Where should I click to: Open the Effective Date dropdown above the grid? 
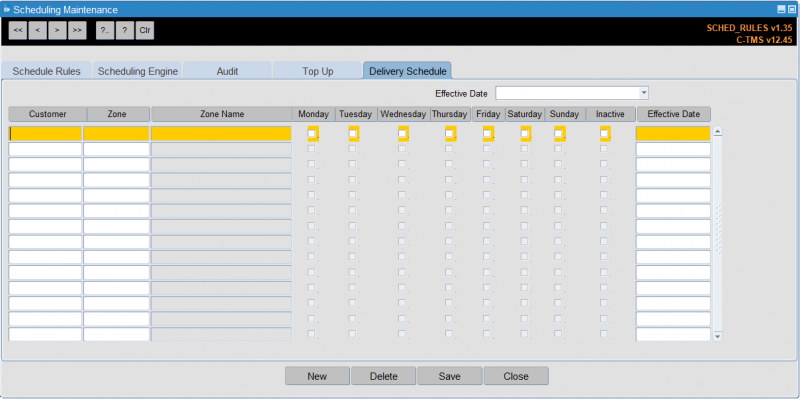click(644, 93)
